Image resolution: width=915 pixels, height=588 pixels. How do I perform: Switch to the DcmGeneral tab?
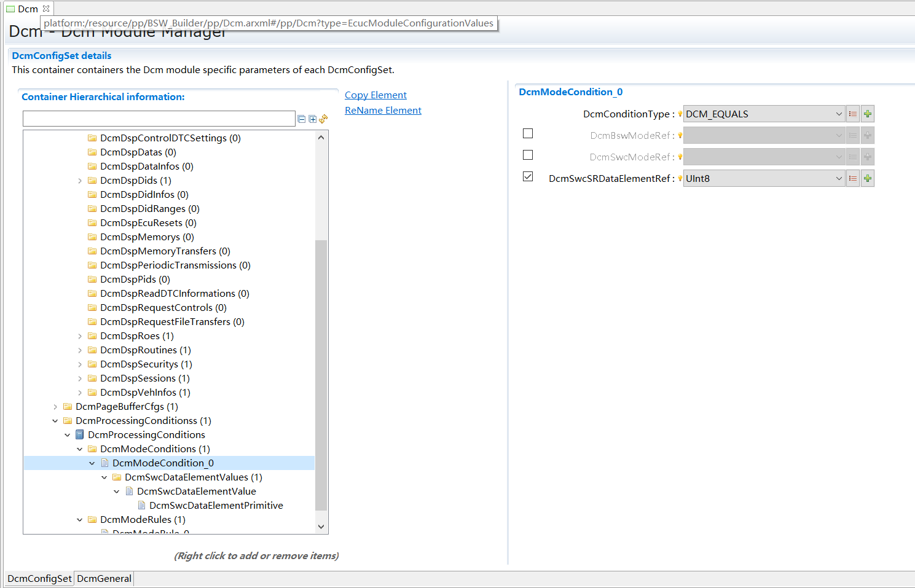pyautogui.click(x=104, y=578)
